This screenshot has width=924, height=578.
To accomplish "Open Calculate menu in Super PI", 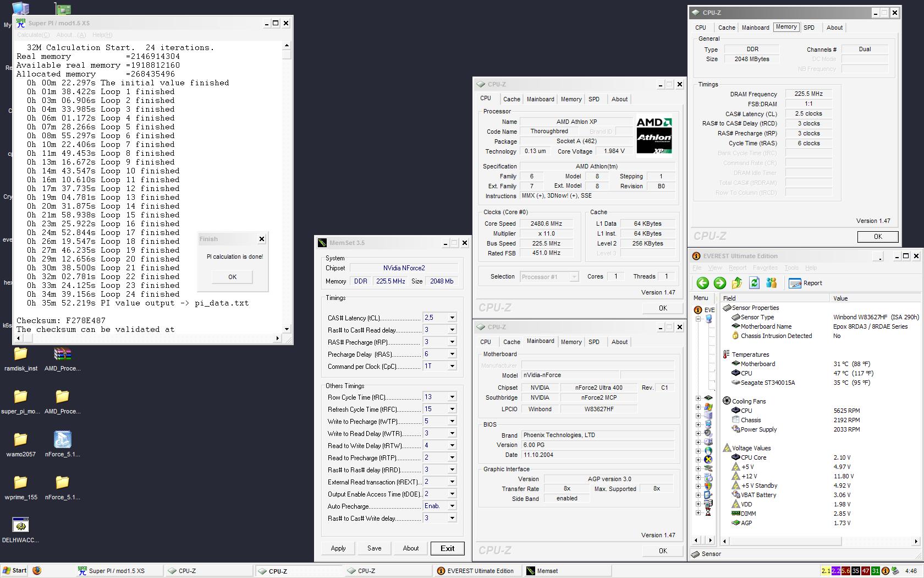I will point(33,35).
